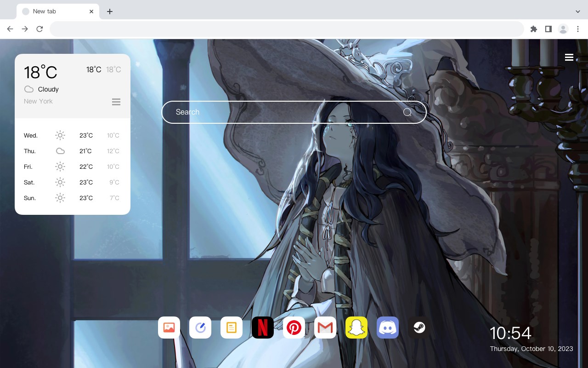Image resolution: width=588 pixels, height=368 pixels.
Task: Open the Pinterest shortcut icon
Action: tap(294, 328)
